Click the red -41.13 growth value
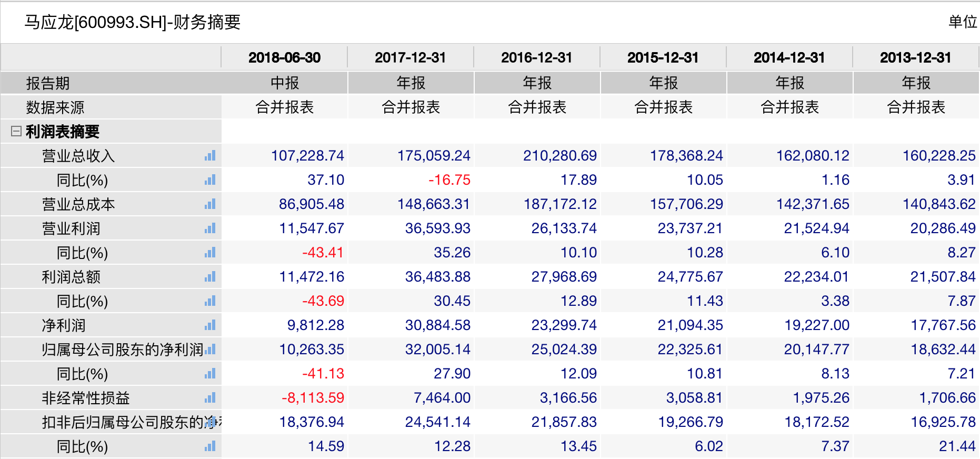This screenshot has width=980, height=459. coord(323,374)
